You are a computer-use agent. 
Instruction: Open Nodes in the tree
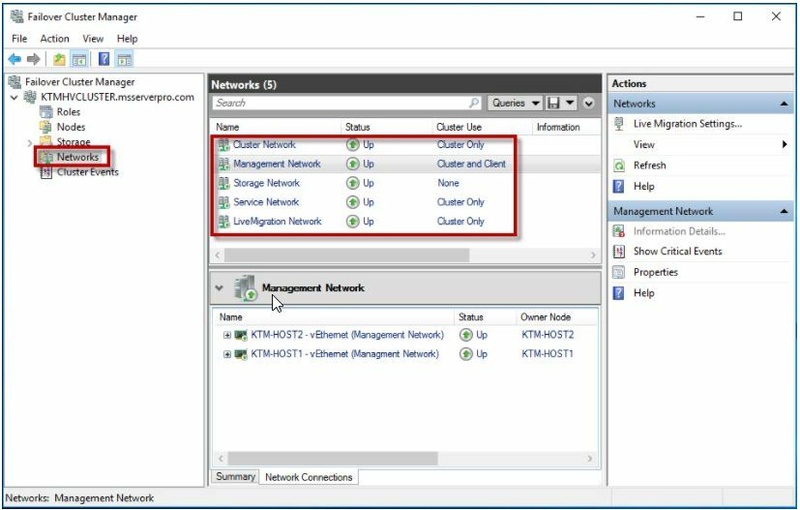[x=71, y=127]
